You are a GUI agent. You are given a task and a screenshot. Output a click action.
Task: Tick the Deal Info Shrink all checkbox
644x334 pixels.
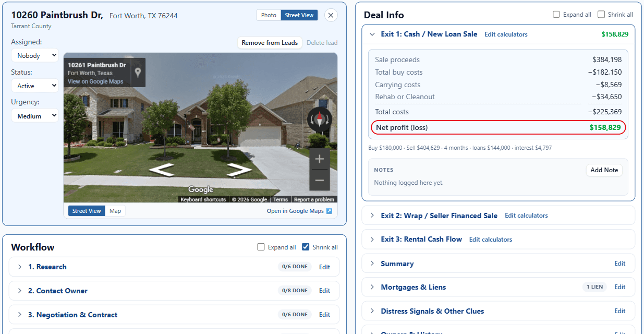(x=601, y=15)
